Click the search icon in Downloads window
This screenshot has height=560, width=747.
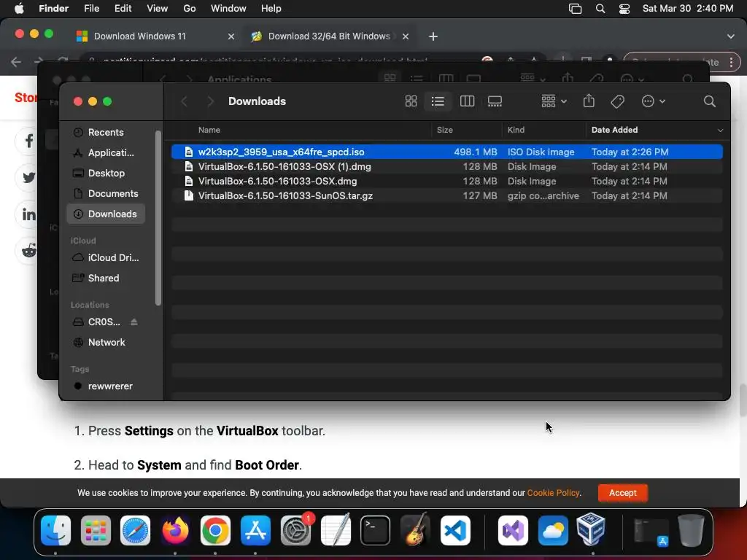tap(709, 101)
